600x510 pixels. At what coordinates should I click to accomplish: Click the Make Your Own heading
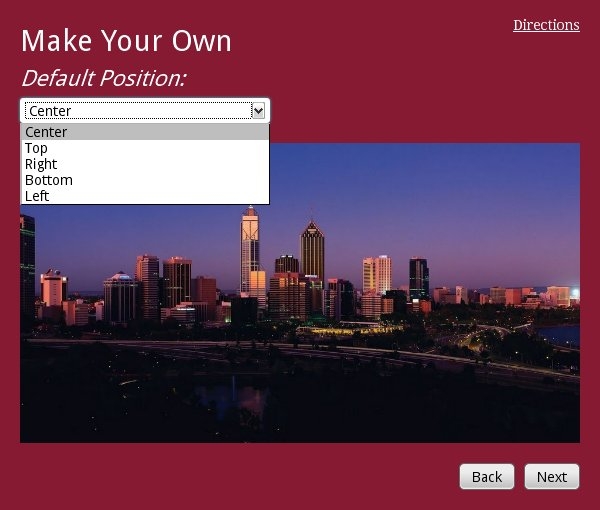[126, 41]
